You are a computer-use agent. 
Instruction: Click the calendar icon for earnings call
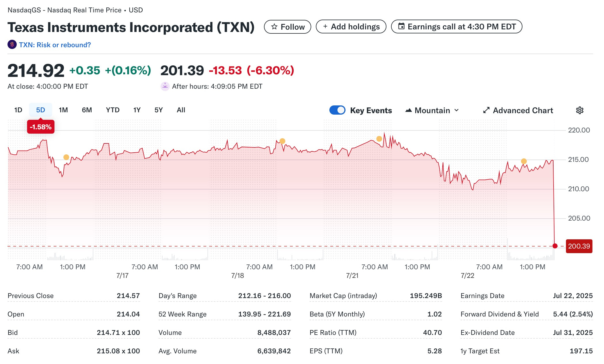401,26
